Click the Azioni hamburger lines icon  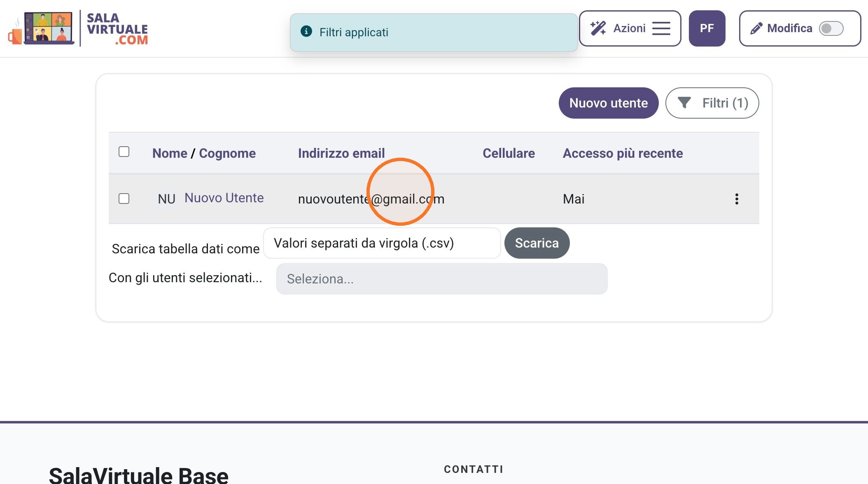tap(661, 28)
